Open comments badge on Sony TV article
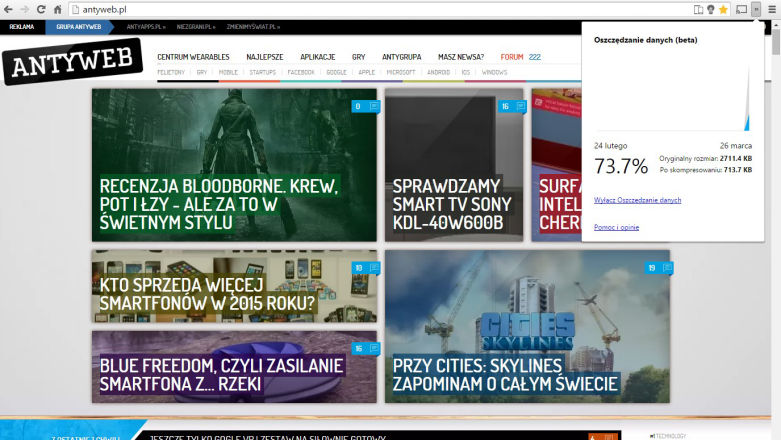The height and width of the screenshot is (440, 781). 513,106
